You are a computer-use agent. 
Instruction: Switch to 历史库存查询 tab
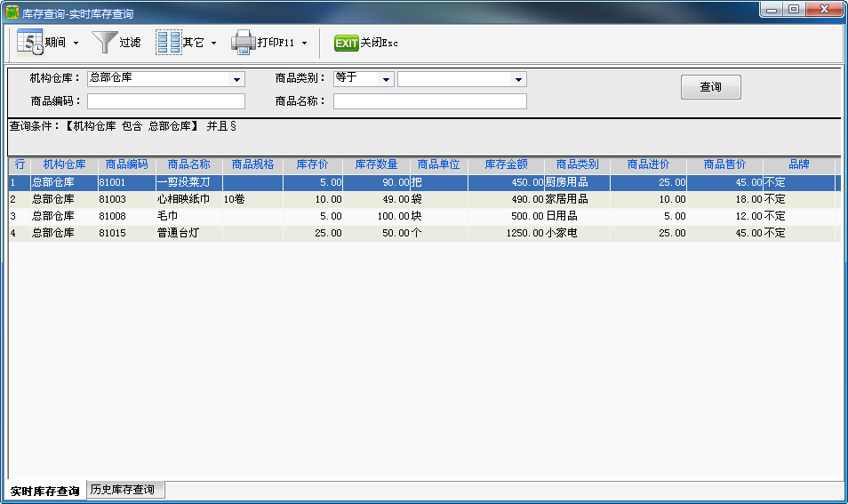click(x=123, y=490)
